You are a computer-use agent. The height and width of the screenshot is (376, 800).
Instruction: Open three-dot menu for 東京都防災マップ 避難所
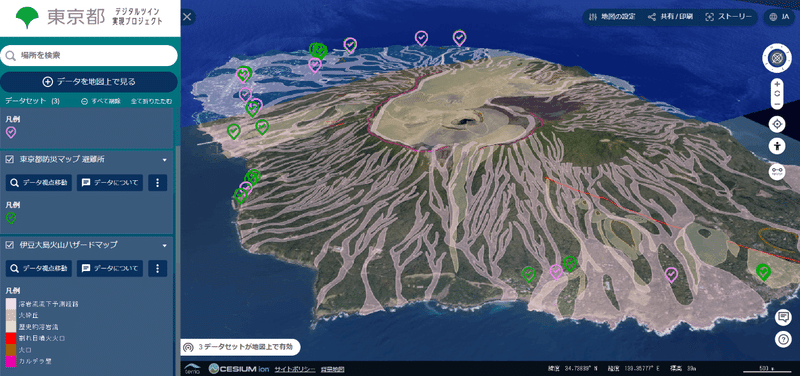click(158, 183)
